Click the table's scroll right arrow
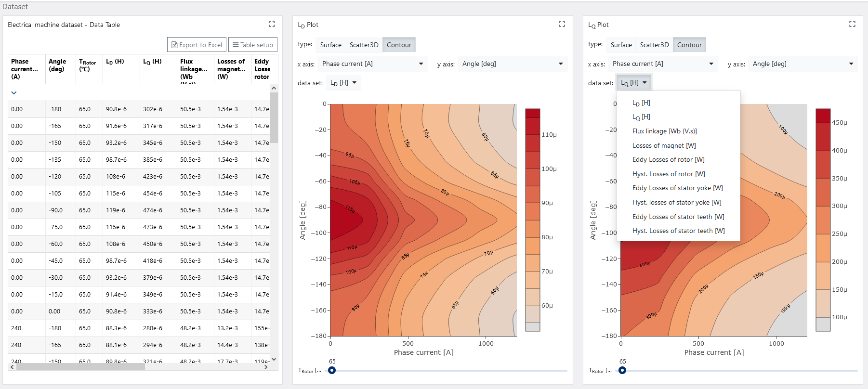The width and height of the screenshot is (868, 389). (266, 367)
